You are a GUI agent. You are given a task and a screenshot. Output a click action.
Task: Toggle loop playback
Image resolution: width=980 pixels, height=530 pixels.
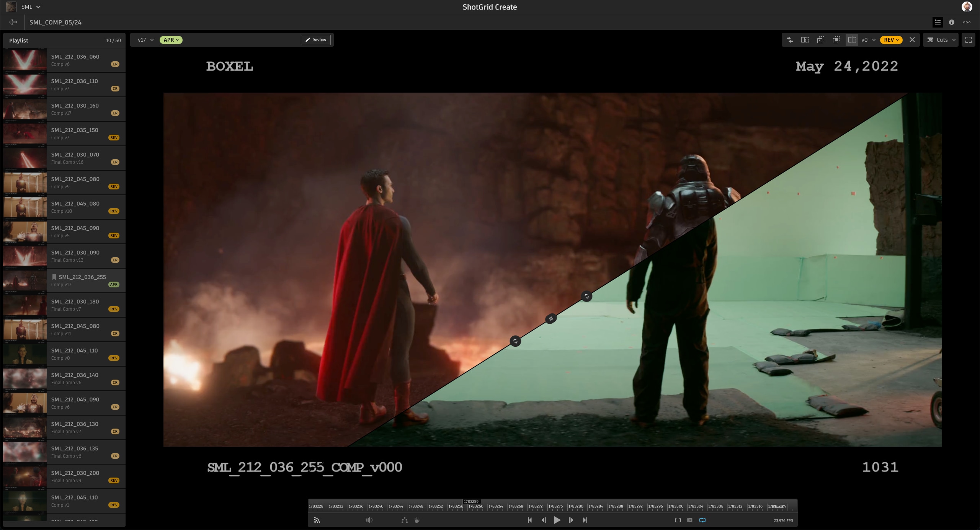click(702, 520)
